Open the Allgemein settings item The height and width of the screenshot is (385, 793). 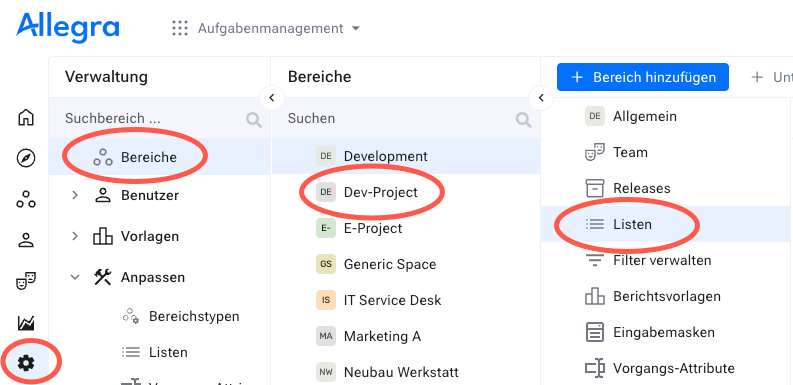(x=645, y=116)
